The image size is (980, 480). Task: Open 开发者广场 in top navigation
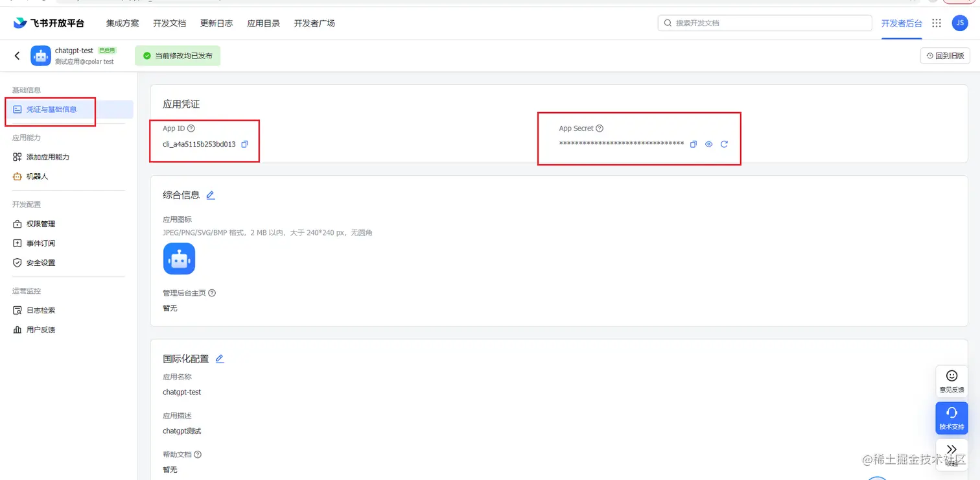[314, 23]
